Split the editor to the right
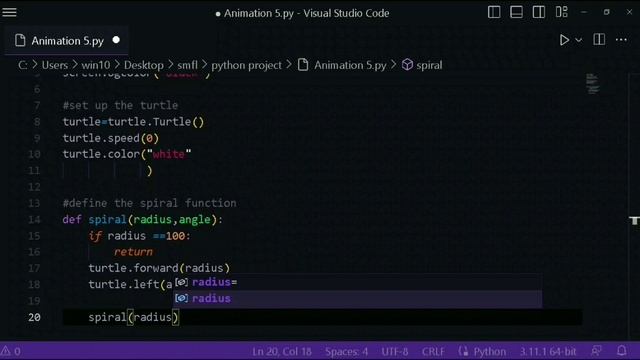Image resolution: width=640 pixels, height=360 pixels. pyautogui.click(x=599, y=40)
